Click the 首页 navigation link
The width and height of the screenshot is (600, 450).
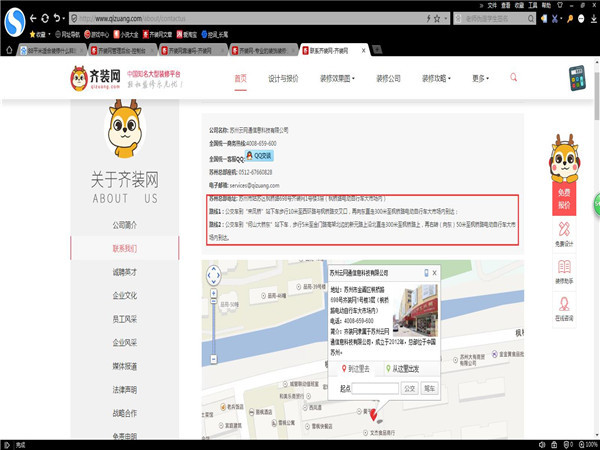click(241, 78)
